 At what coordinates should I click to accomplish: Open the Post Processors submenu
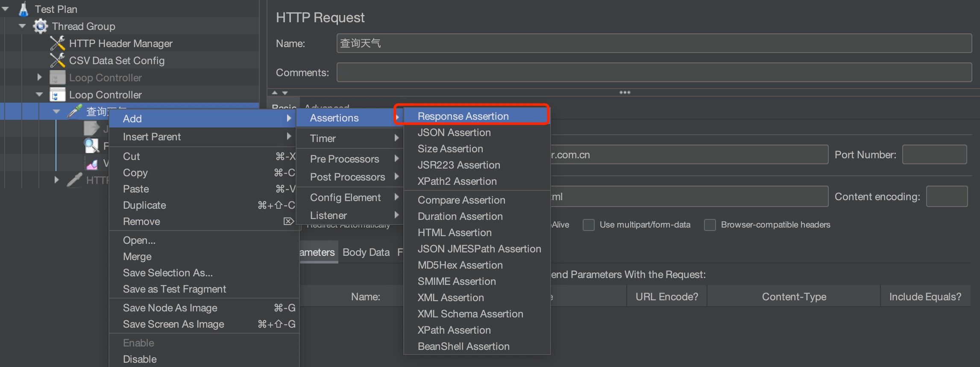[x=349, y=177]
